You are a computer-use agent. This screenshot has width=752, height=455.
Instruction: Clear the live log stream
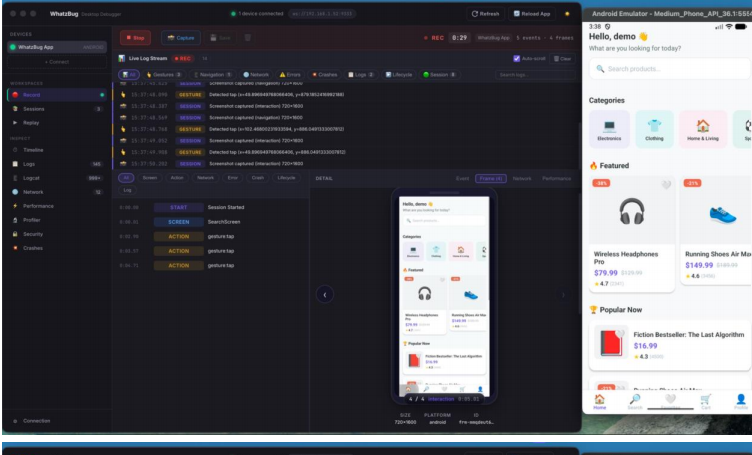pos(563,58)
